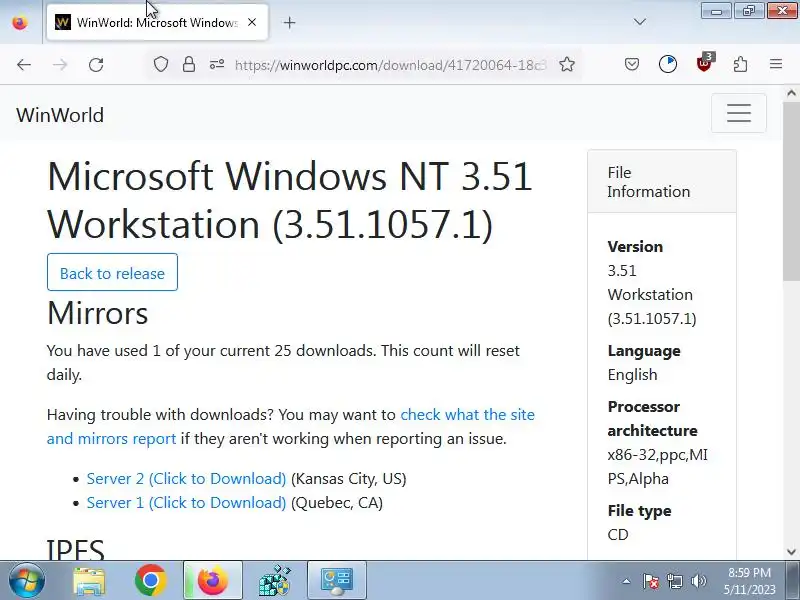The height and width of the screenshot is (600, 800).
Task: Switch to Firefox taskbar button
Action: point(213,581)
